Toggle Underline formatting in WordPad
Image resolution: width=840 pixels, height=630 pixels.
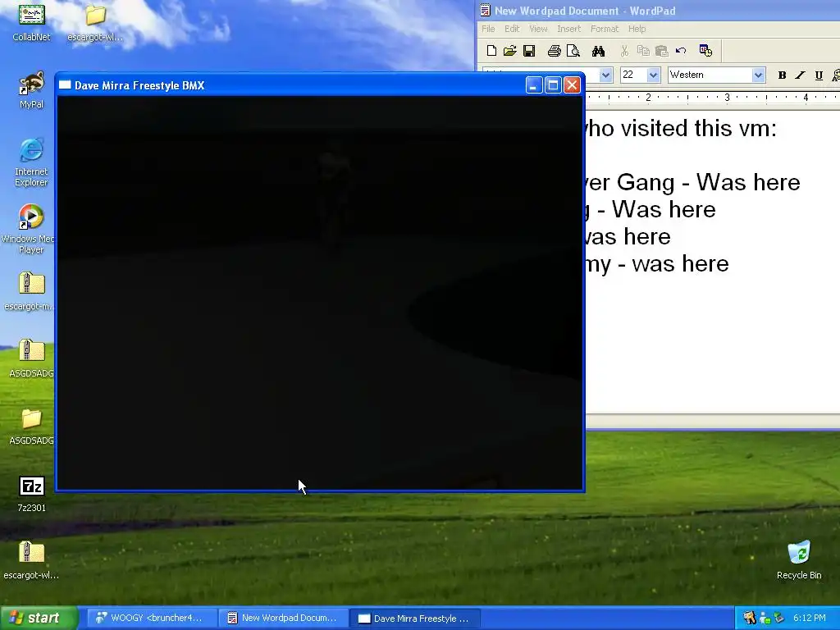point(819,75)
